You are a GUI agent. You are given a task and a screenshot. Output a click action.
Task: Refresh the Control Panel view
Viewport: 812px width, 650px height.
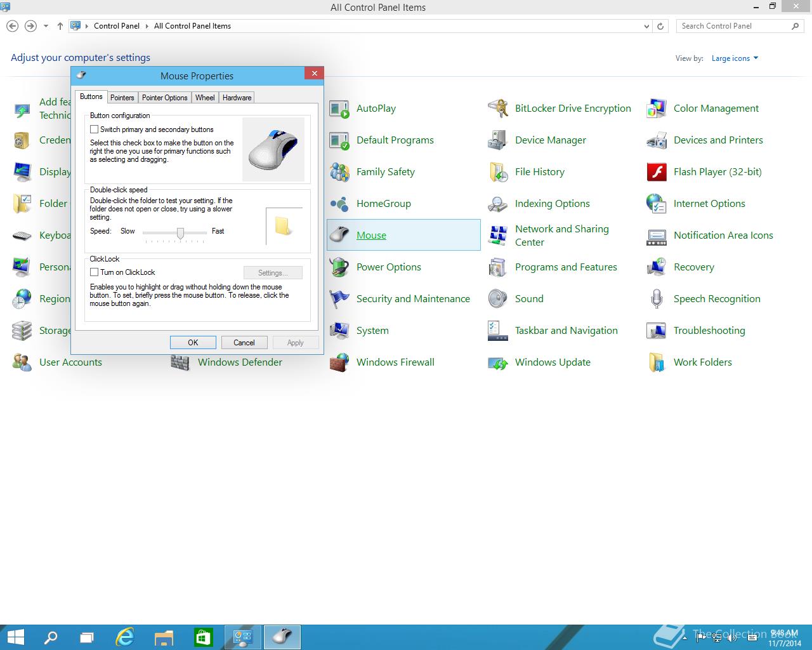[660, 27]
